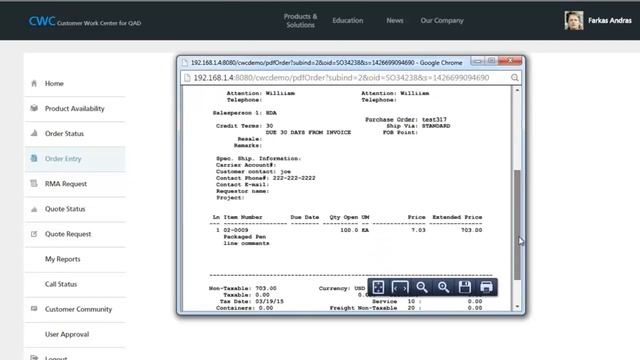Click the page icon in popup address bar

[x=187, y=78]
